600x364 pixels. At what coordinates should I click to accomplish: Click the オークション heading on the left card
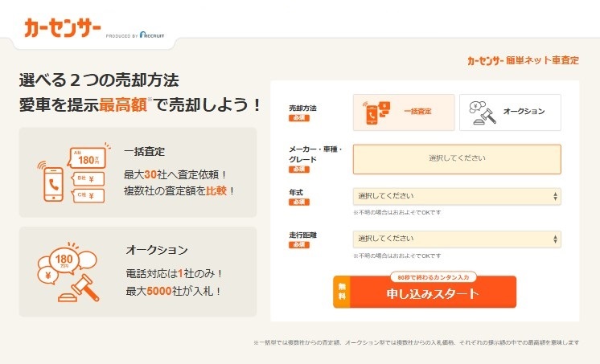click(x=157, y=250)
